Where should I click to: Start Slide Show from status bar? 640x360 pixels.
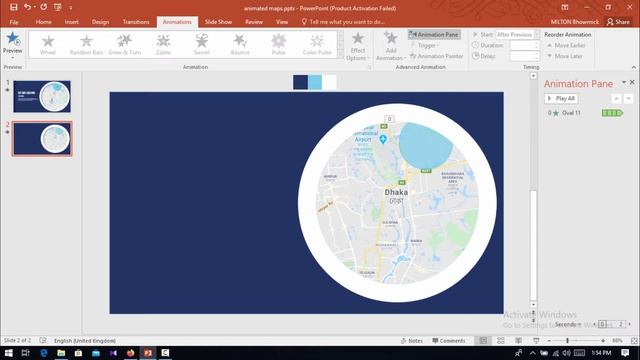(x=536, y=340)
